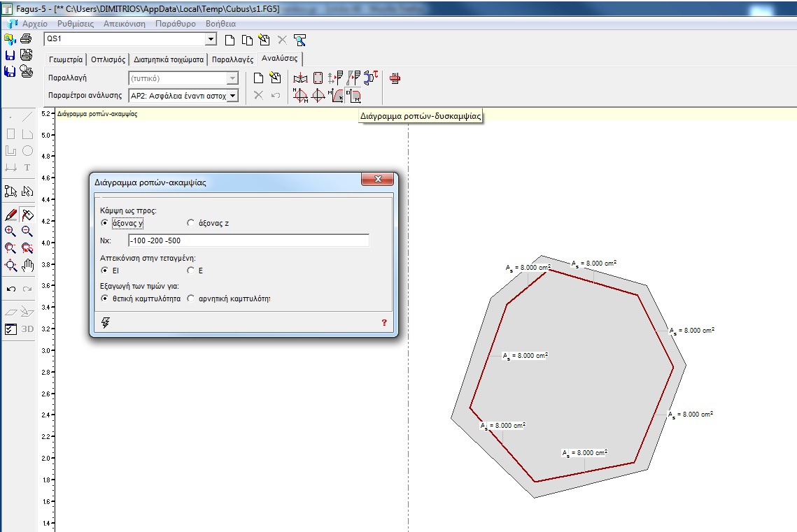Select 'αρνητική καμπυλότητα' radio option
Image resolution: width=797 pixels, height=532 pixels.
[191, 299]
